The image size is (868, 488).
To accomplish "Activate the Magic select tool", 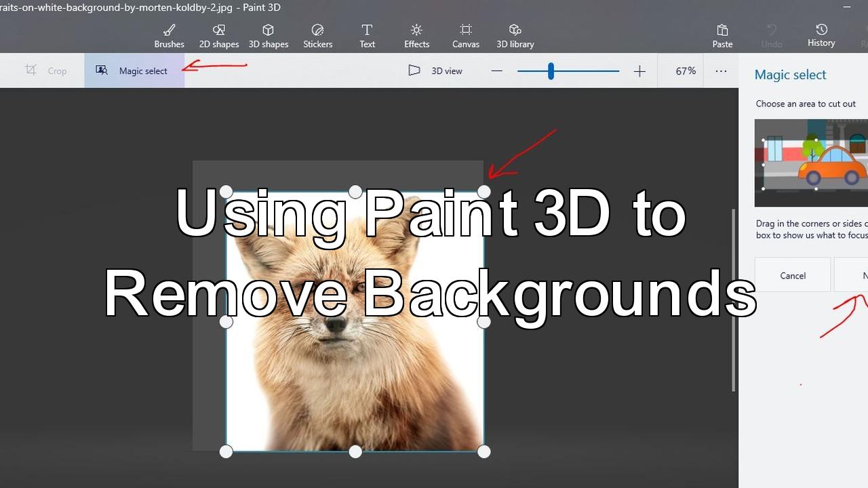I will pos(134,70).
